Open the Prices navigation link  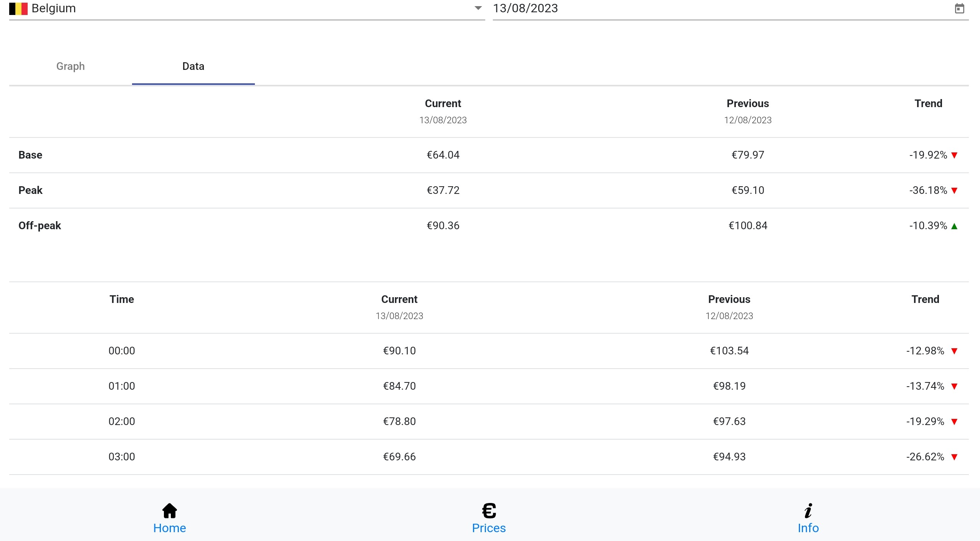[x=489, y=528]
